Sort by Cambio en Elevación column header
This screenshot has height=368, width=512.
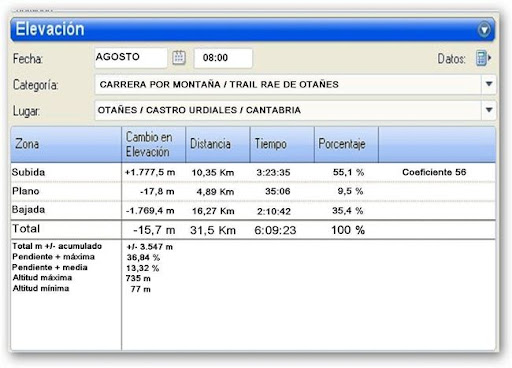pos(154,144)
